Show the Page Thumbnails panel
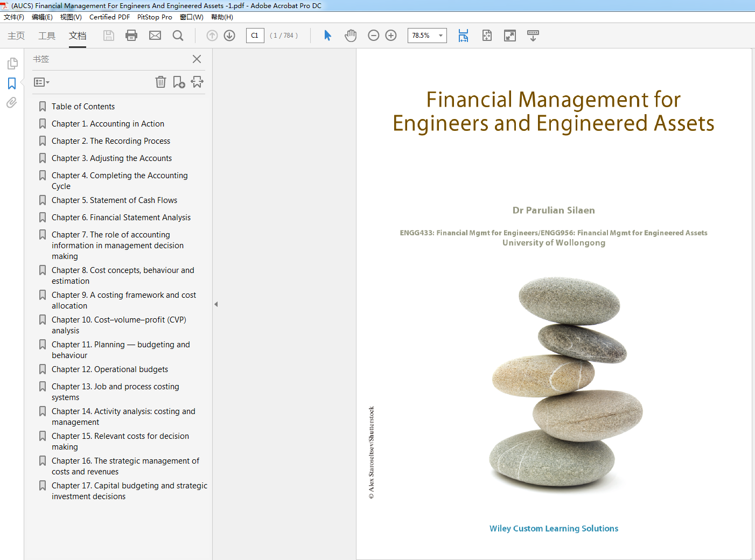755x560 pixels. 12,64
